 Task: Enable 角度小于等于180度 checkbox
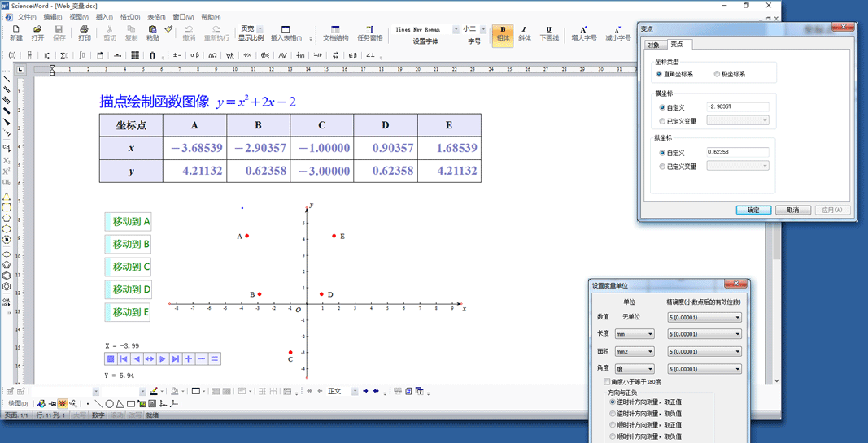(x=607, y=382)
